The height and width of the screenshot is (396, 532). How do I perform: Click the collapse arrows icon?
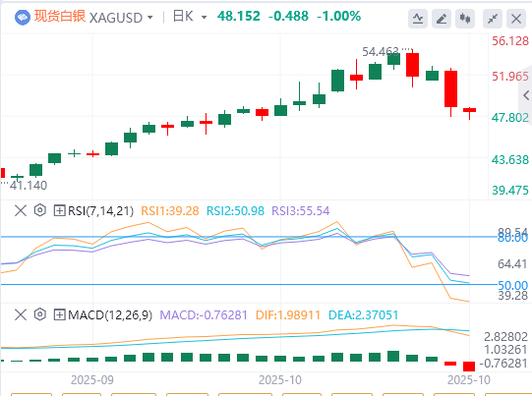493,19
